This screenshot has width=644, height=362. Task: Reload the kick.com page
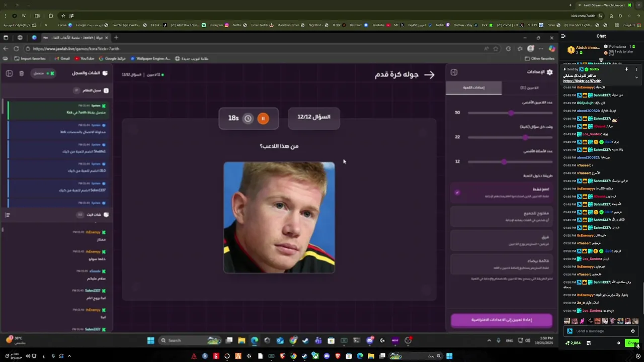coord(620,16)
